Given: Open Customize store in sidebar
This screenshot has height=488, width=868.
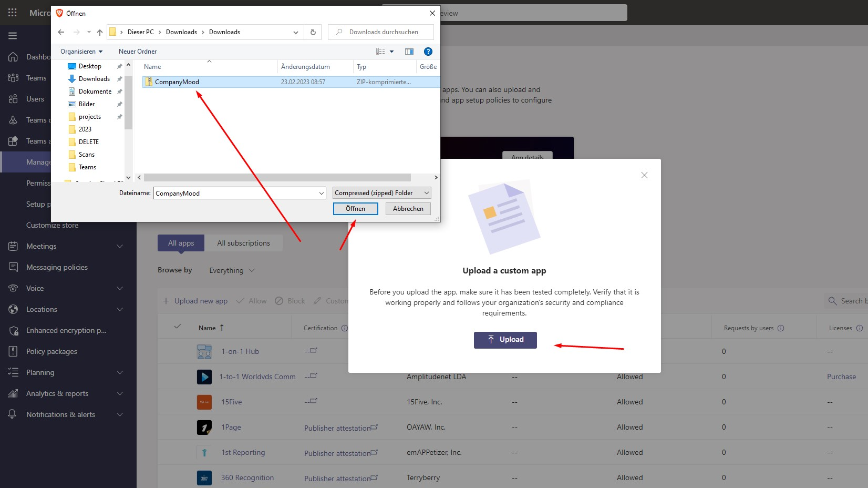Looking at the screenshot, I should pyautogui.click(x=53, y=225).
